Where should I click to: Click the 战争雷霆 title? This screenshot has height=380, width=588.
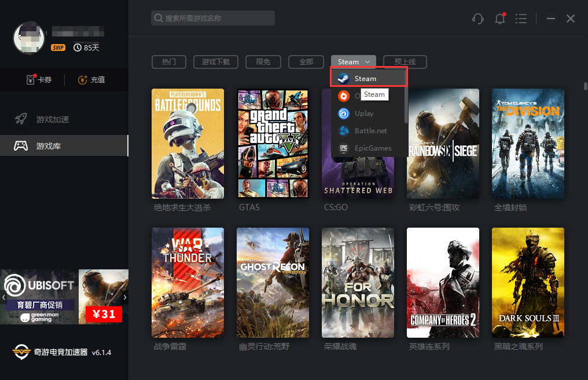coord(170,346)
